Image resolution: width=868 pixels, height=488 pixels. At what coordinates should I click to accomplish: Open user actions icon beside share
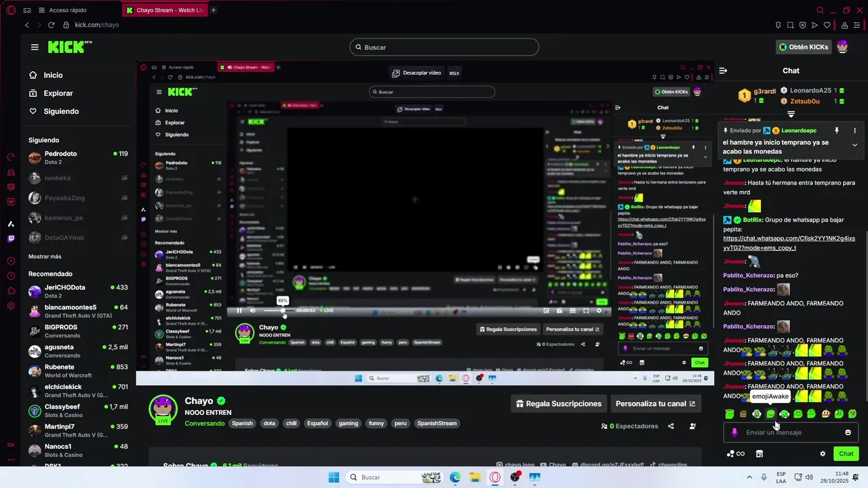pos(692,426)
